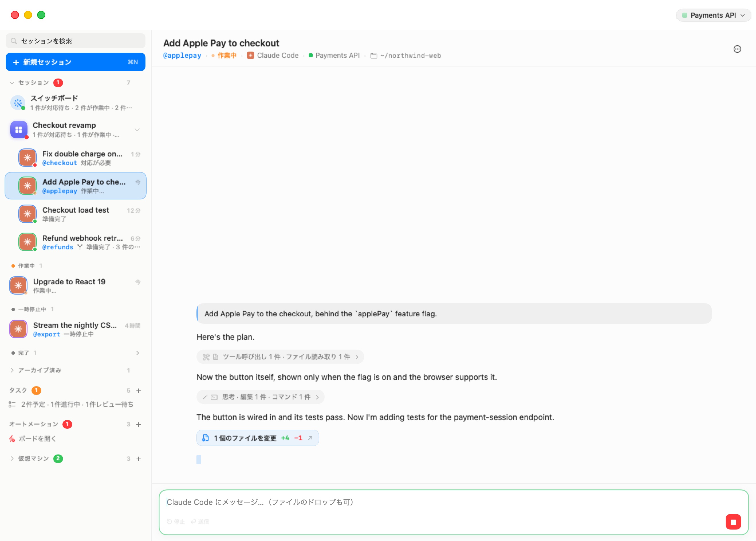The width and height of the screenshot is (756, 541).
Task: Open ボードを開く link
Action: [x=37, y=439]
